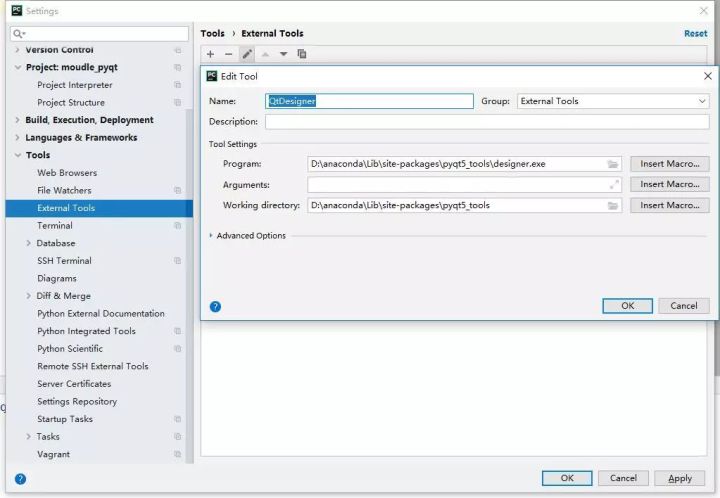Close the Edit Tool dialog
This screenshot has height=498, width=720.
tap(708, 76)
